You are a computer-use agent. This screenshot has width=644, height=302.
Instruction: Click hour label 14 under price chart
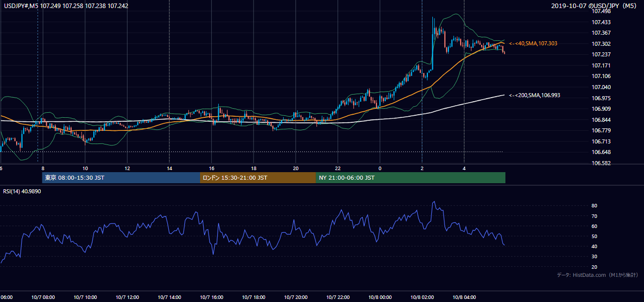pyautogui.click(x=169, y=169)
